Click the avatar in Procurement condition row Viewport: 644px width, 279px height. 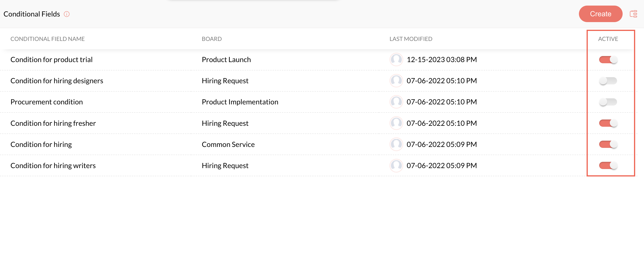396,102
